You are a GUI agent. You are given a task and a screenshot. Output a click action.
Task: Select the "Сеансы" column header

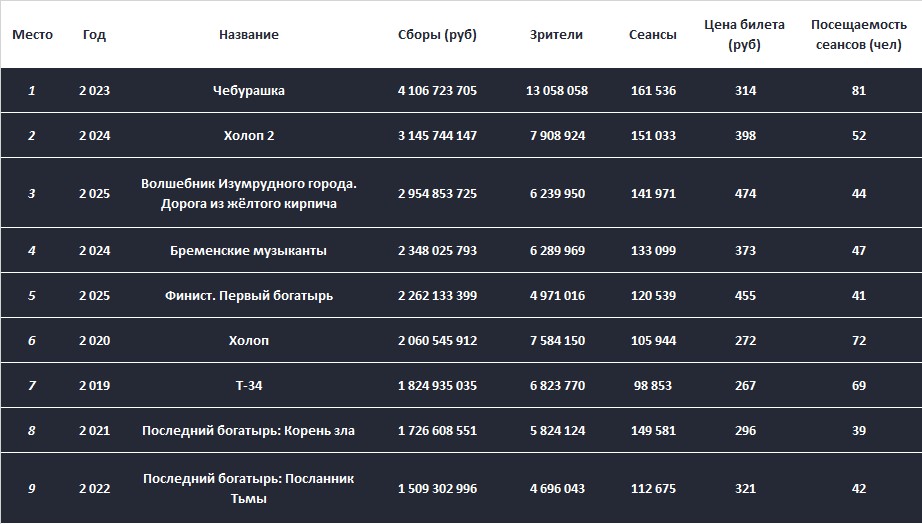[653, 35]
